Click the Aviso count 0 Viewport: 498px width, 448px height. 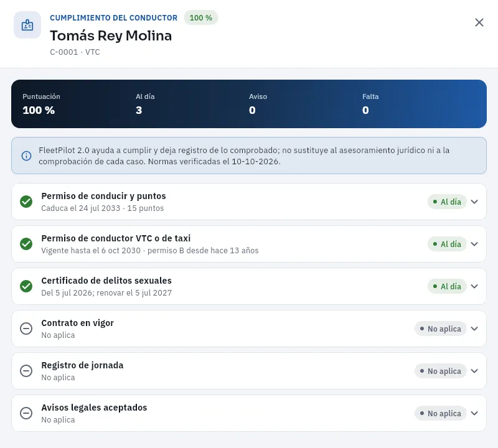(252, 110)
